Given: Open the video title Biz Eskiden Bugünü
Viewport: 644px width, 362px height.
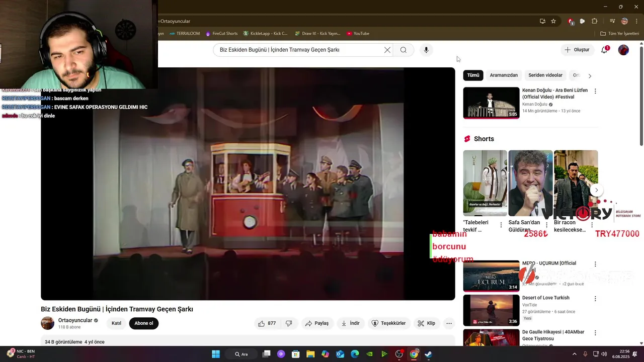Looking at the screenshot, I should click(117, 309).
